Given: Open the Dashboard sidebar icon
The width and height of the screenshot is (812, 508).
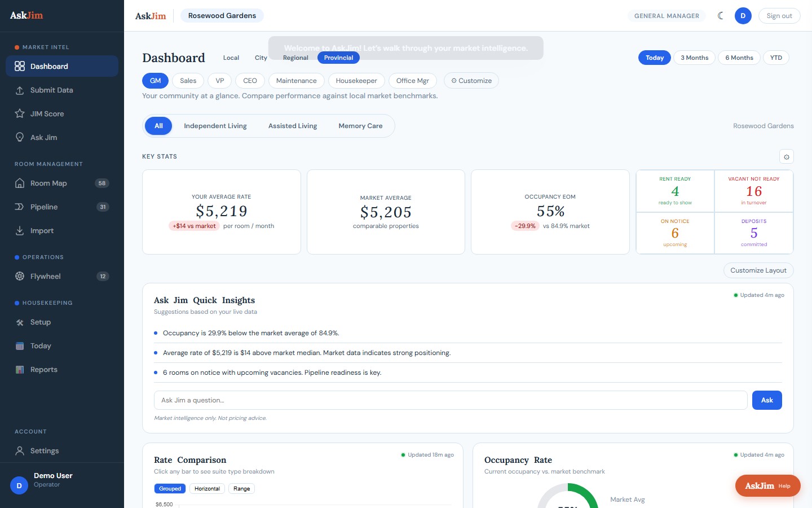Looking at the screenshot, I should click(x=19, y=66).
